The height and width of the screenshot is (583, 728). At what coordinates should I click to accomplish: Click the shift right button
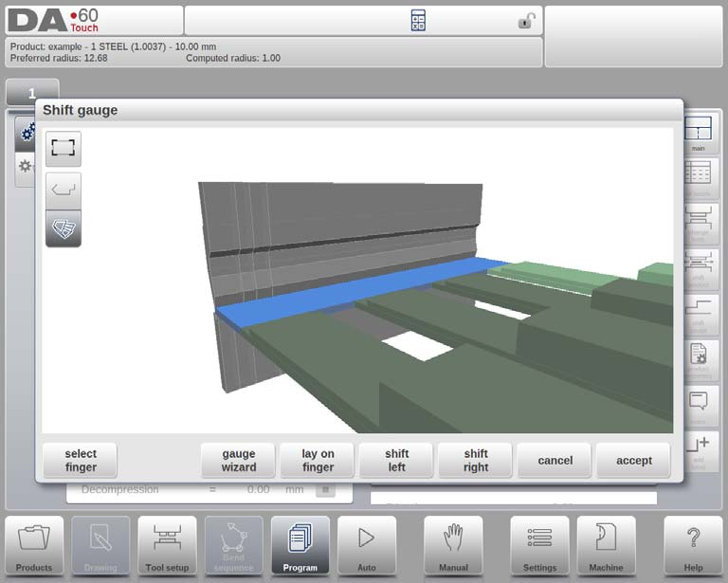(476, 460)
